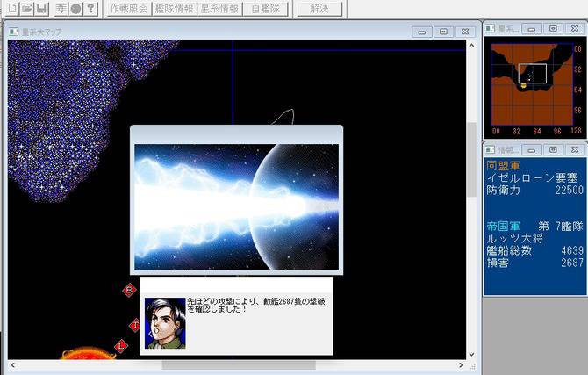
Task: Click the red T fleet marker on map
Action: [134, 326]
